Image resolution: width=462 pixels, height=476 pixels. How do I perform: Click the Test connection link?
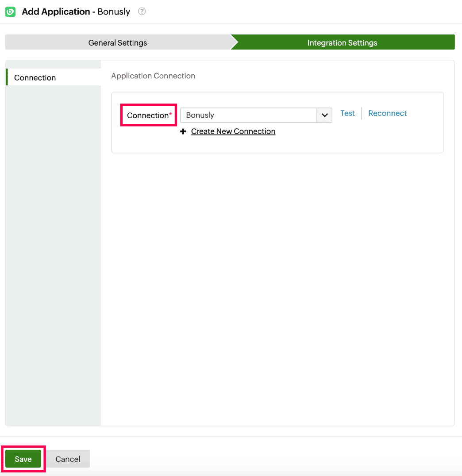pyautogui.click(x=347, y=113)
